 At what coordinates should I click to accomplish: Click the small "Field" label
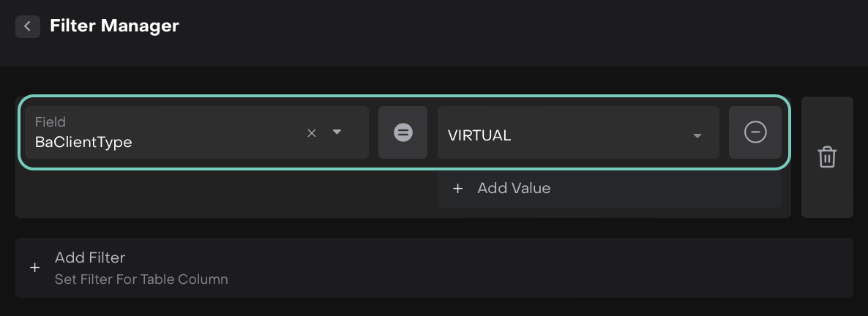pyautogui.click(x=50, y=122)
